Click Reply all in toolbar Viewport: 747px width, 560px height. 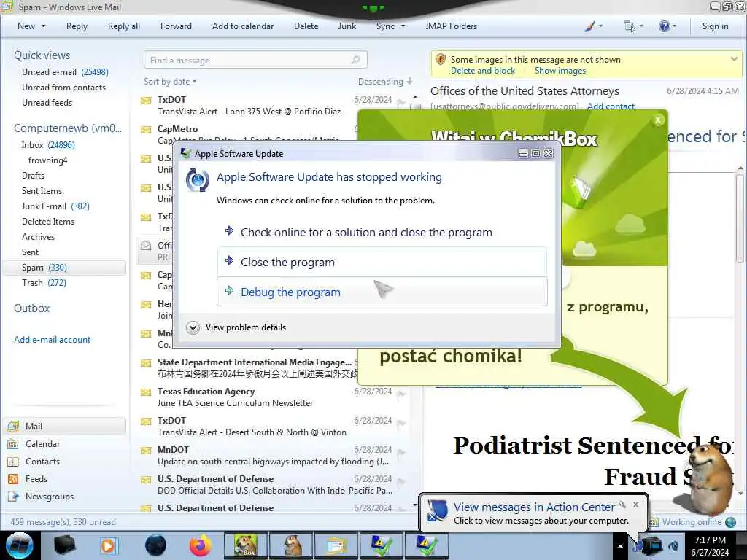pyautogui.click(x=124, y=26)
